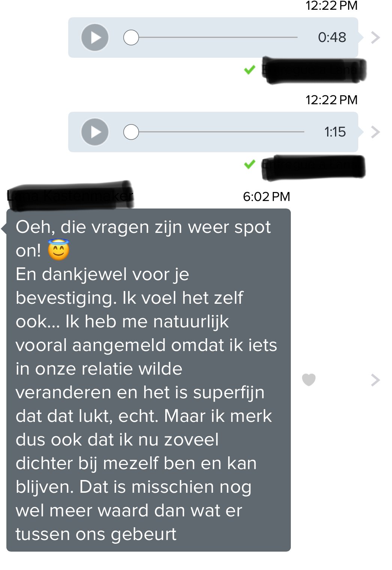
Task: Tap the redacted delivery status under 1:15 audio
Action: point(313,166)
